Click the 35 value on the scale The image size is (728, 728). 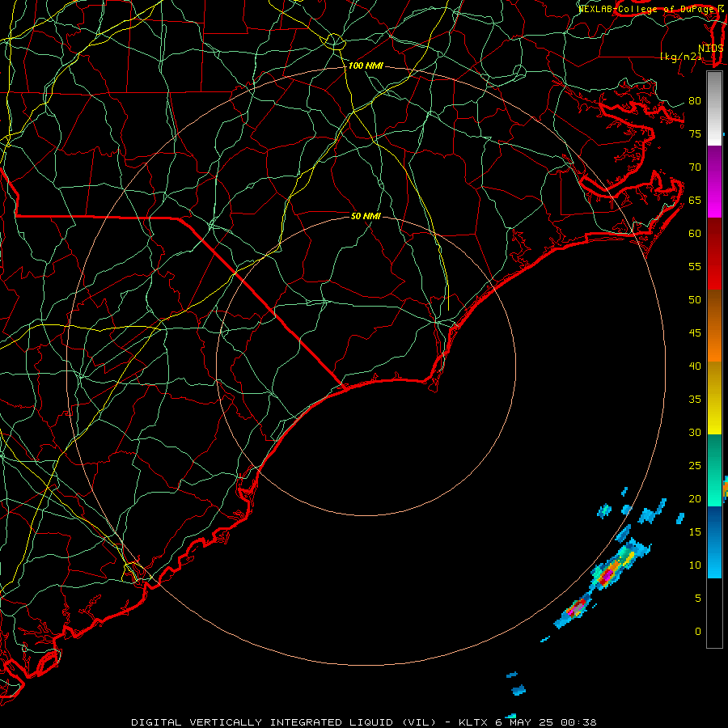pyautogui.click(x=695, y=400)
